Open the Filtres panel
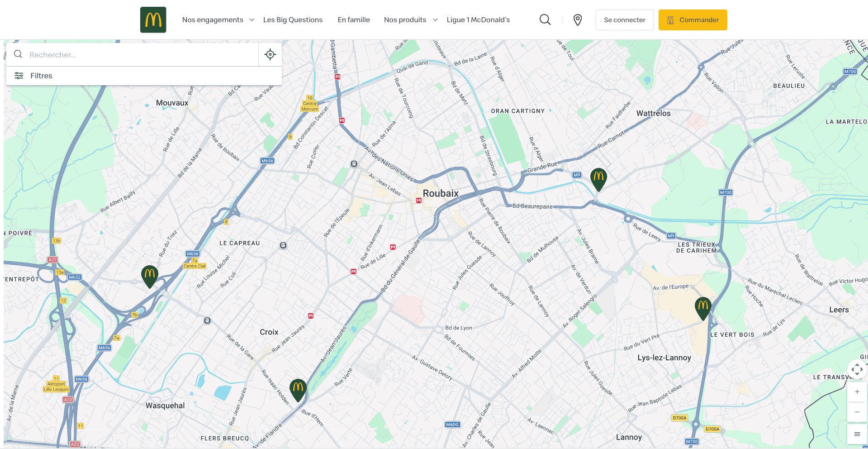This screenshot has height=449, width=868. (144, 76)
